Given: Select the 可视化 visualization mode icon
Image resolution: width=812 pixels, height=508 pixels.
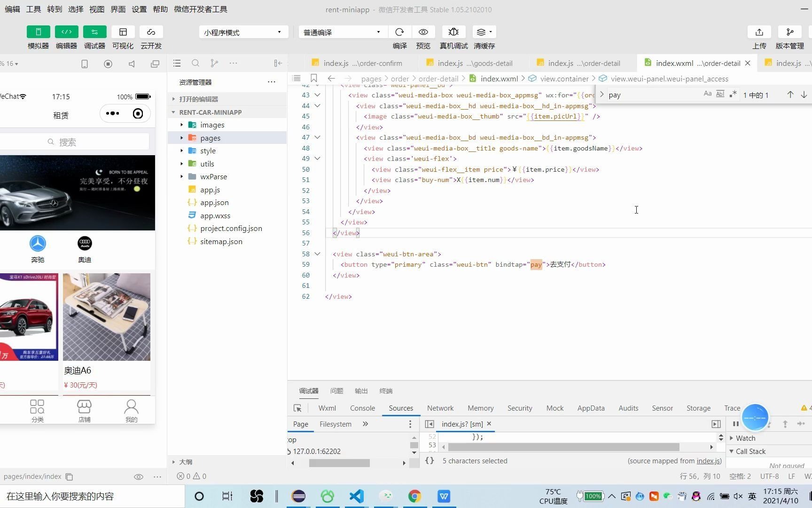Looking at the screenshot, I should [123, 32].
